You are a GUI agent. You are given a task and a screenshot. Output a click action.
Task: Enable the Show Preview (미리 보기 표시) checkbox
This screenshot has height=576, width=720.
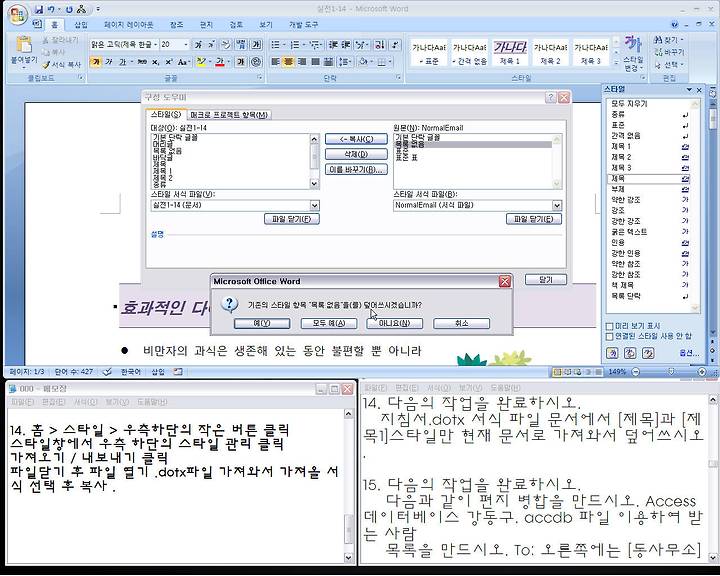coord(610,326)
